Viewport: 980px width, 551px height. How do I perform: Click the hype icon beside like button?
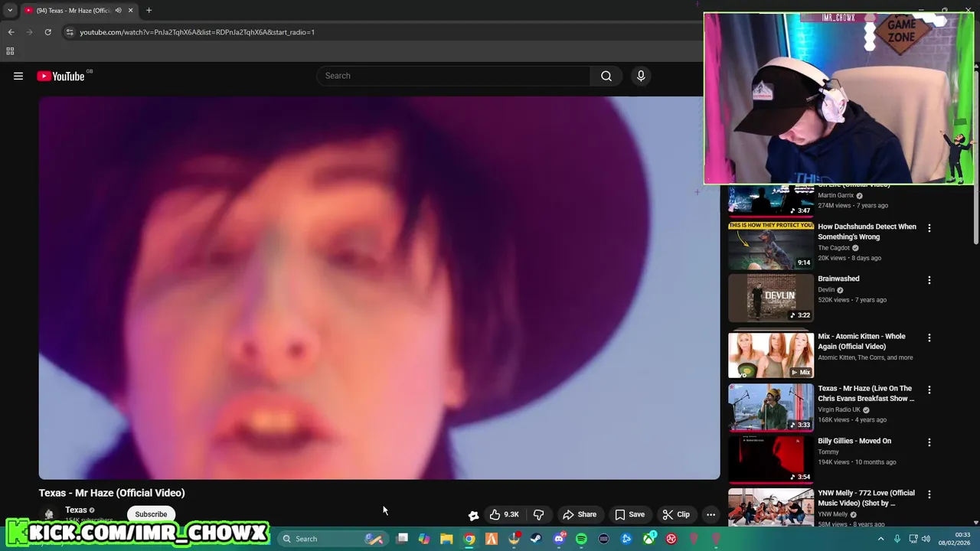tap(473, 515)
